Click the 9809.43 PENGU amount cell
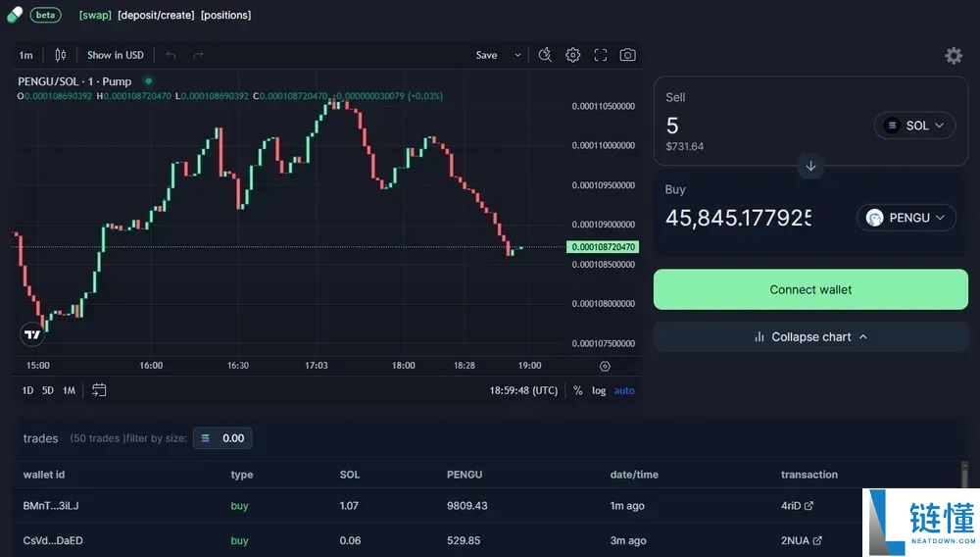The height and width of the screenshot is (557, 980). [466, 506]
